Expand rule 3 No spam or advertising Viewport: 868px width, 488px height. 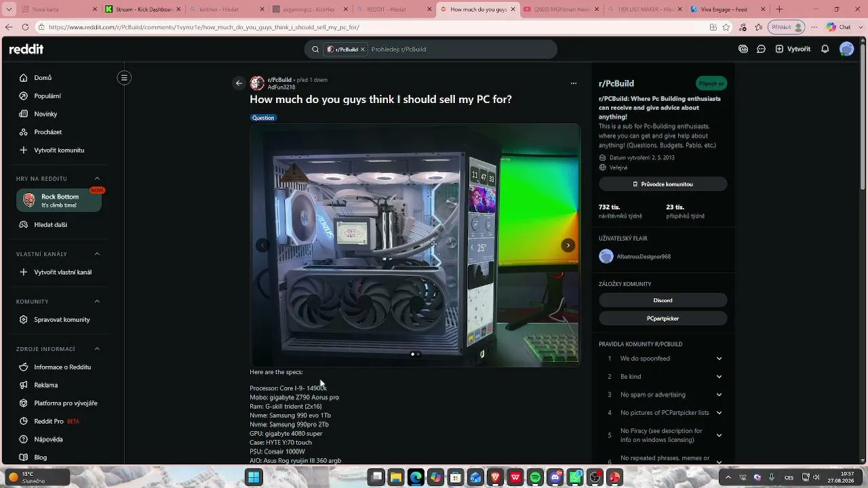[x=719, y=394]
